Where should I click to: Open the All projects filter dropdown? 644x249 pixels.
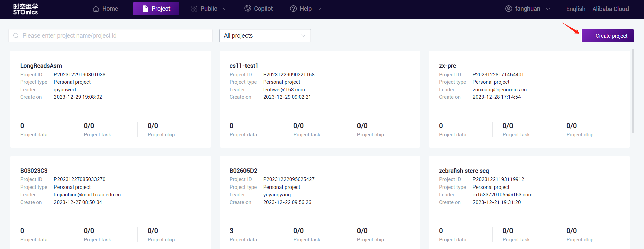(x=265, y=36)
